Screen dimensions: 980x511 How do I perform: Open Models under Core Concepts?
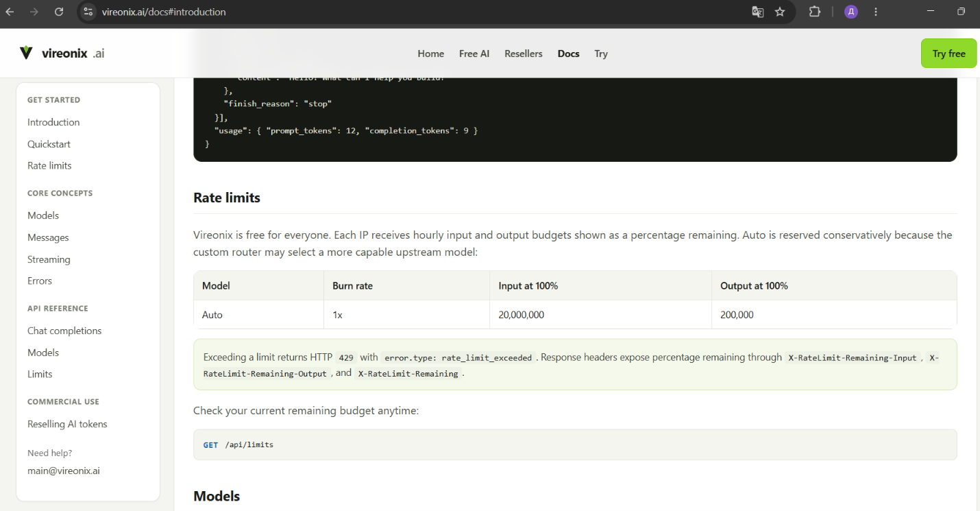[43, 215]
